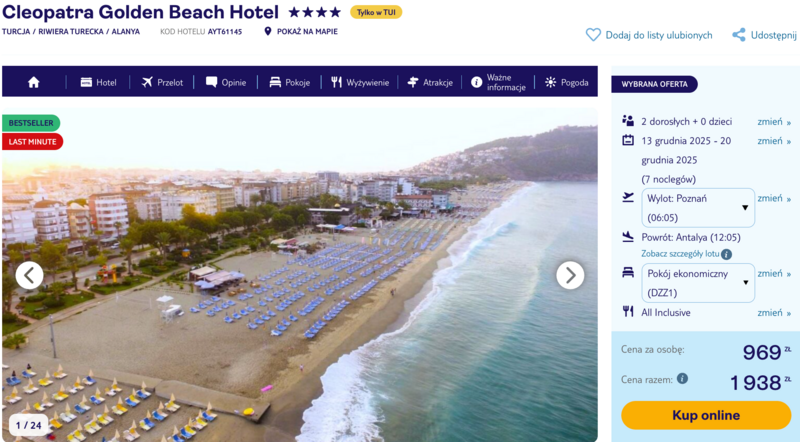800x442 pixels.
Task: Add hotel to favorites with heart icon
Action: [593, 35]
